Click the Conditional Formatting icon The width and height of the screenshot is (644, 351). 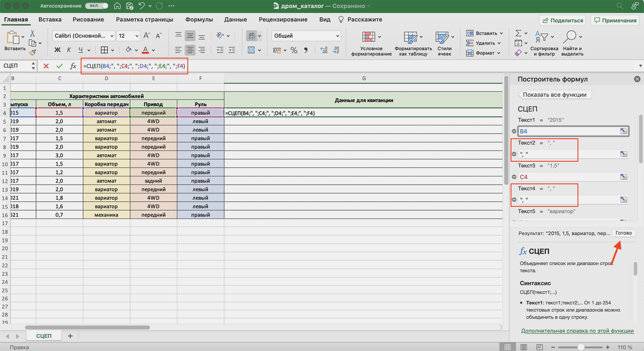[x=368, y=38]
